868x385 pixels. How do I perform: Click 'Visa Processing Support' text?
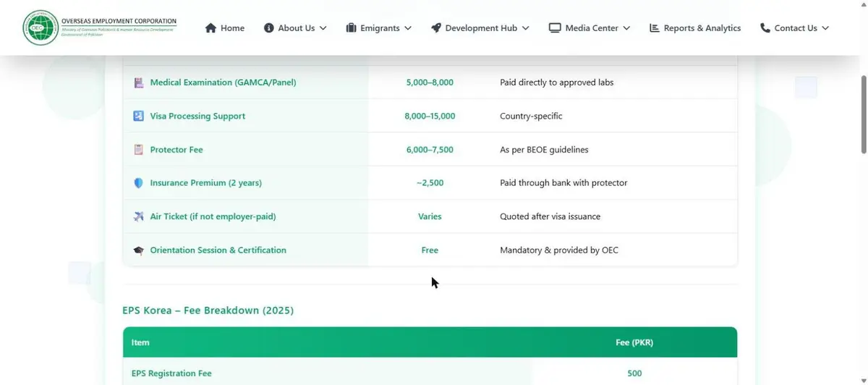197,116
